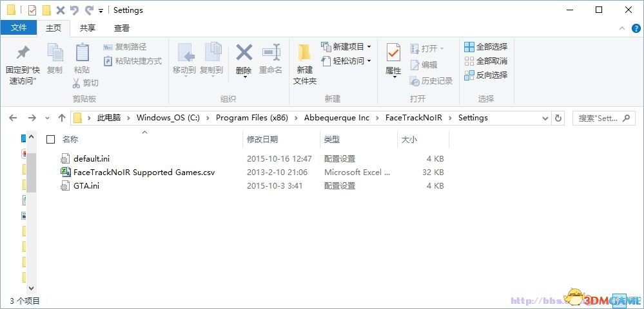644x309 pixels.
Task: Select the GTA.ini file
Action: [86, 186]
